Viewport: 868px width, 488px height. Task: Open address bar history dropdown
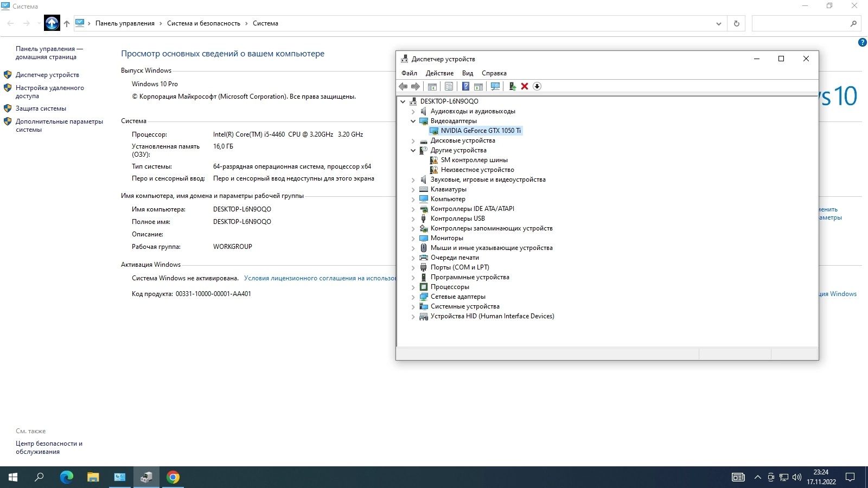(x=718, y=23)
